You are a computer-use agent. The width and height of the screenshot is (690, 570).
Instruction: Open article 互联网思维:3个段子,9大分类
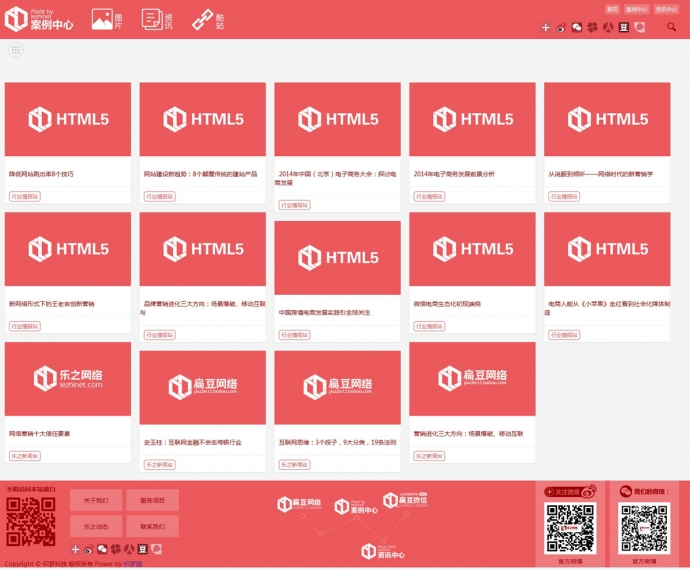pos(338,442)
